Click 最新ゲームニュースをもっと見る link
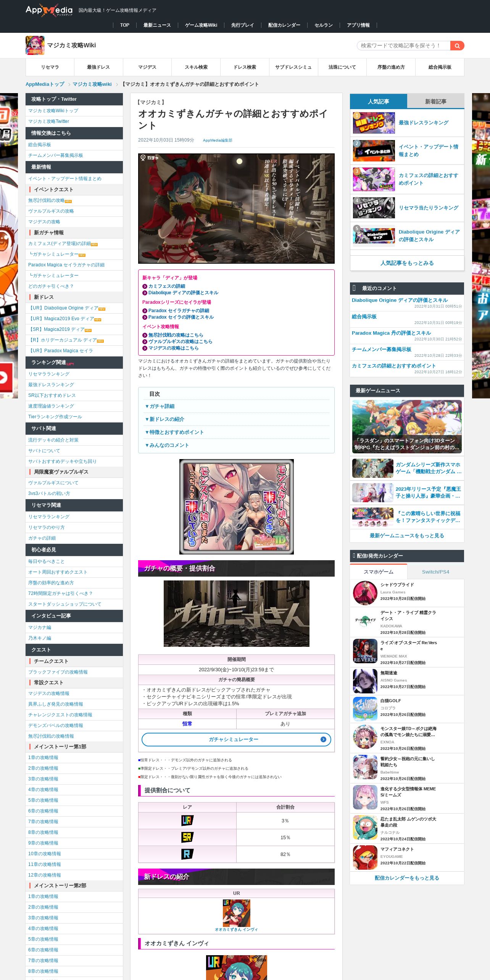 pyautogui.click(x=407, y=536)
